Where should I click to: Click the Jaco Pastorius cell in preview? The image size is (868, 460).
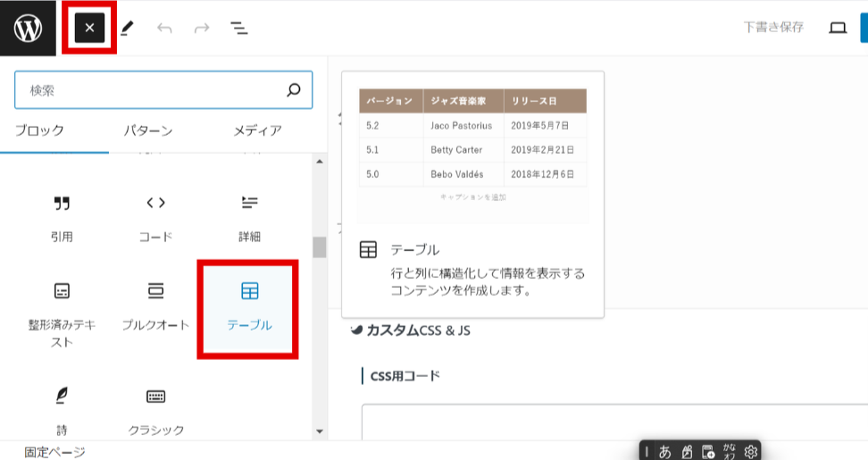[x=463, y=126]
